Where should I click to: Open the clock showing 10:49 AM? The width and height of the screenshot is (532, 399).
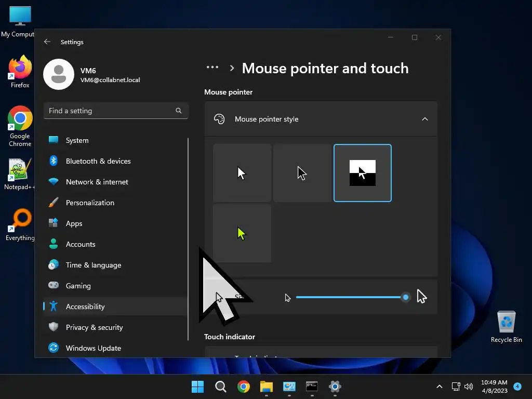(x=495, y=387)
